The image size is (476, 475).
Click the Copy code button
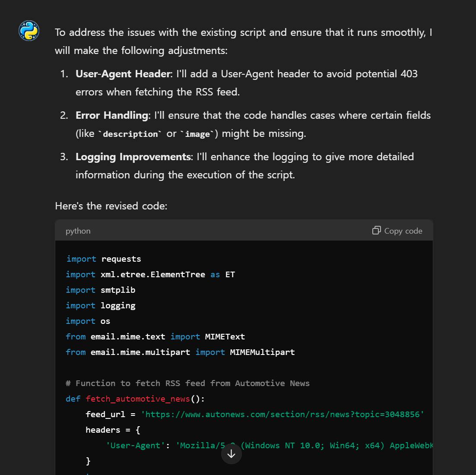(x=397, y=231)
